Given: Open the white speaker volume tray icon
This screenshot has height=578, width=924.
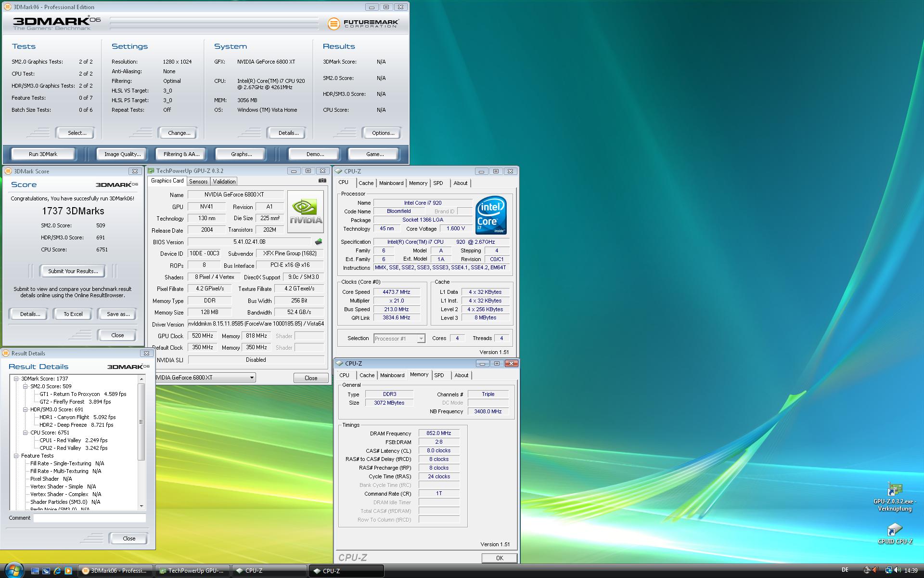Looking at the screenshot, I should click(x=898, y=570).
